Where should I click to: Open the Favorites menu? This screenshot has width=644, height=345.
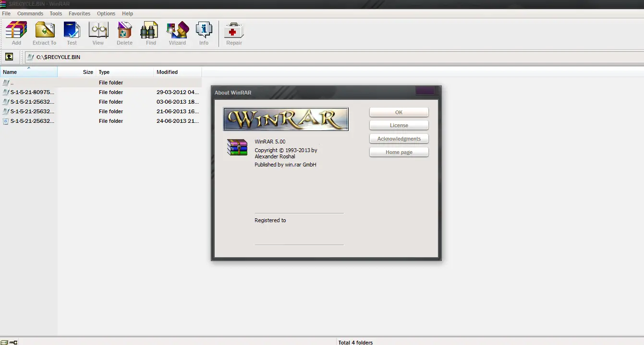click(79, 13)
